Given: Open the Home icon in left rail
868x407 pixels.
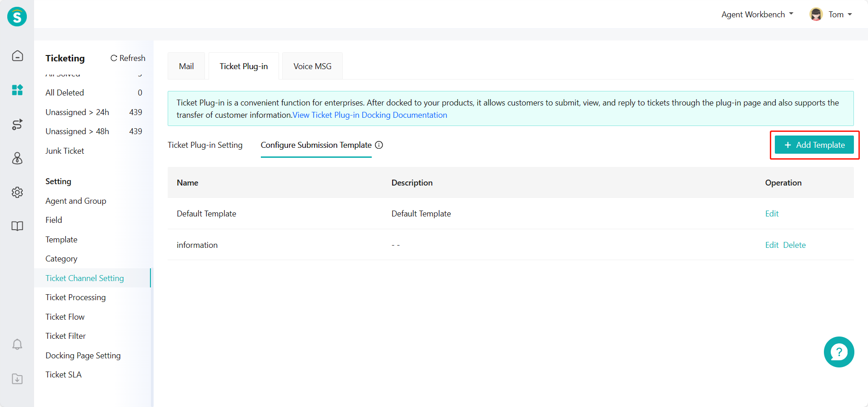Looking at the screenshot, I should coord(17,55).
